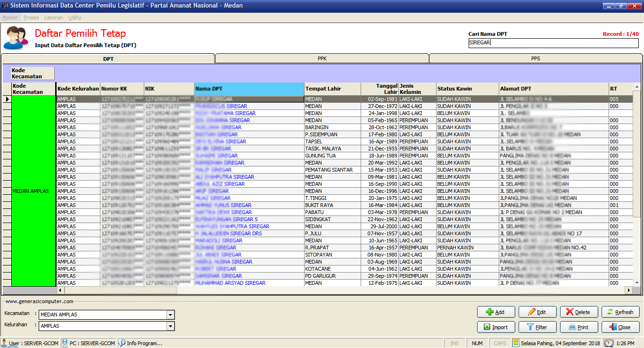This screenshot has width=644, height=348.
Task: Sort by the Nama DPT column header
Action: (x=249, y=89)
